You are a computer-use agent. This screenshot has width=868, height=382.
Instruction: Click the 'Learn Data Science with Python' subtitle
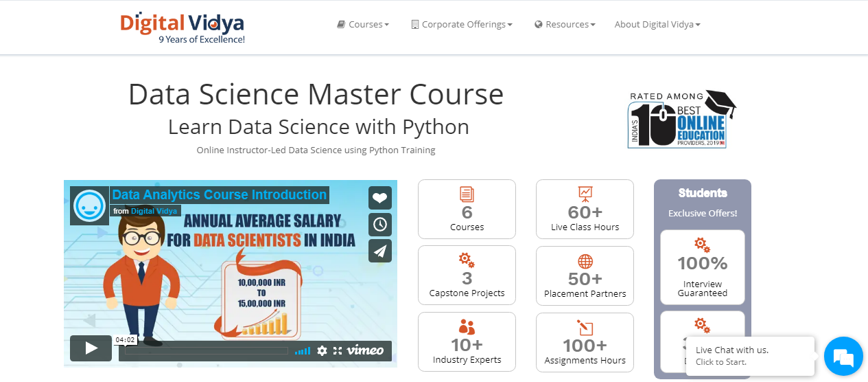click(318, 127)
